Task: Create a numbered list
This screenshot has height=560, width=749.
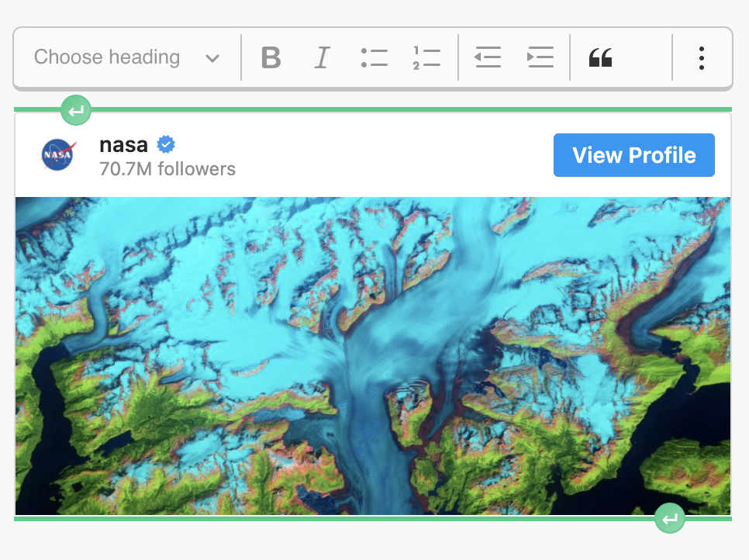Action: pyautogui.click(x=426, y=57)
